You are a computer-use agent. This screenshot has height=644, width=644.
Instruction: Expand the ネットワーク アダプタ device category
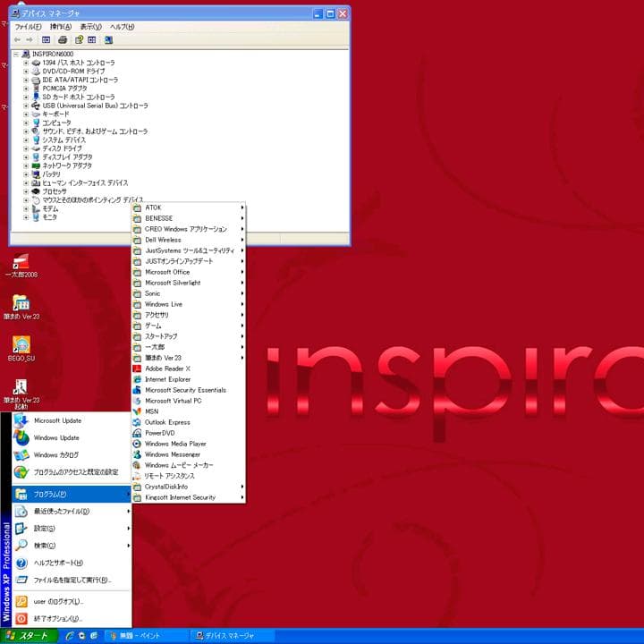click(27, 165)
